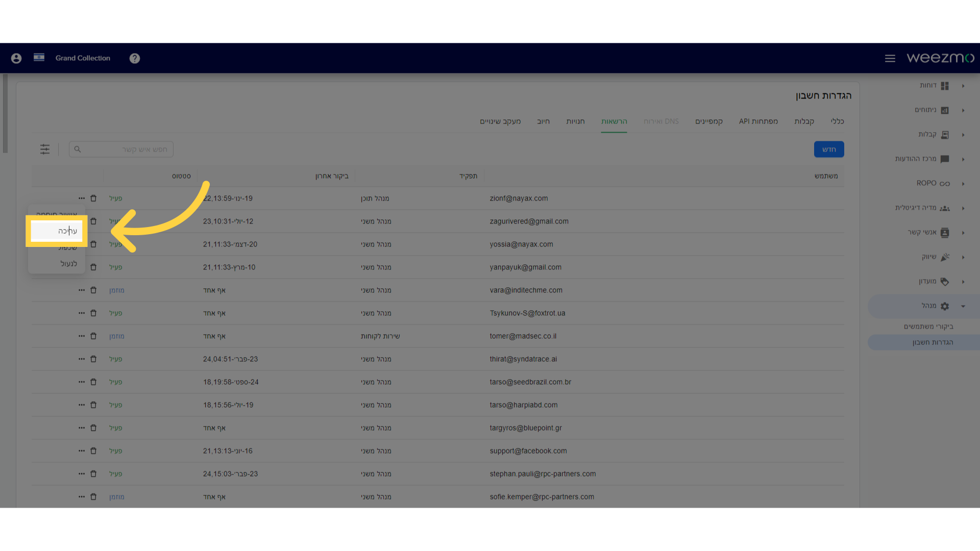Expand the אנשי קשר (Contacts) sidebar arrow
Viewport: 980px width, 551px height.
tap(963, 233)
